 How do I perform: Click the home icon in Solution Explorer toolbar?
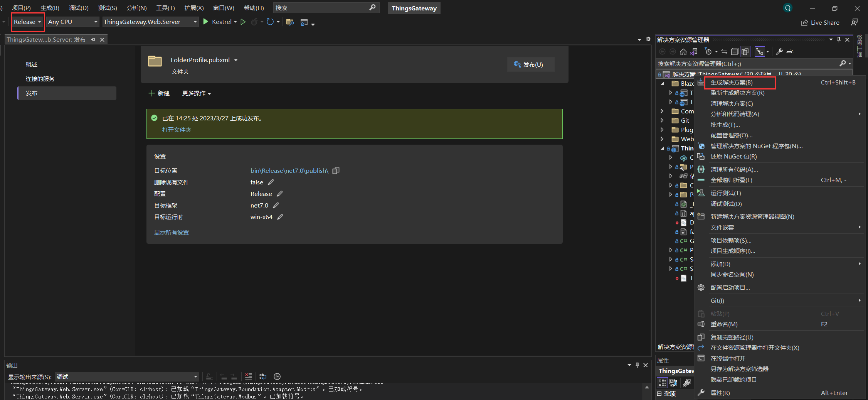683,52
